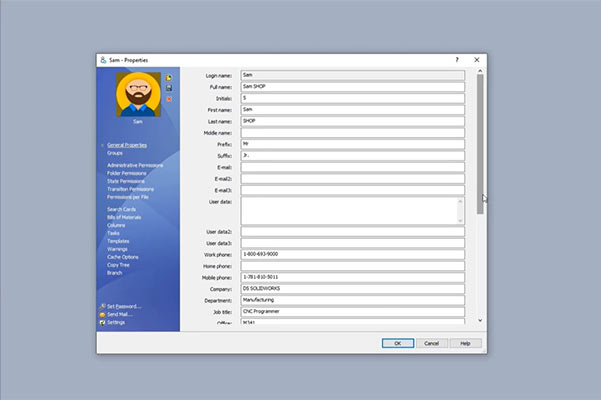The height and width of the screenshot is (400, 601).
Task: Show Bill of Materials settings
Action: click(124, 217)
